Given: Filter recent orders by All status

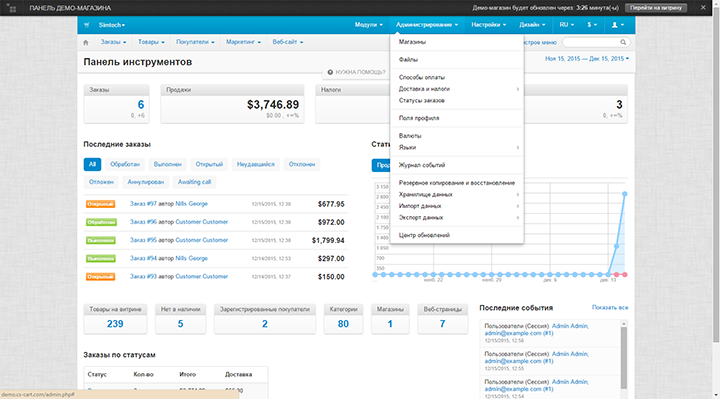Looking at the screenshot, I should (92, 164).
